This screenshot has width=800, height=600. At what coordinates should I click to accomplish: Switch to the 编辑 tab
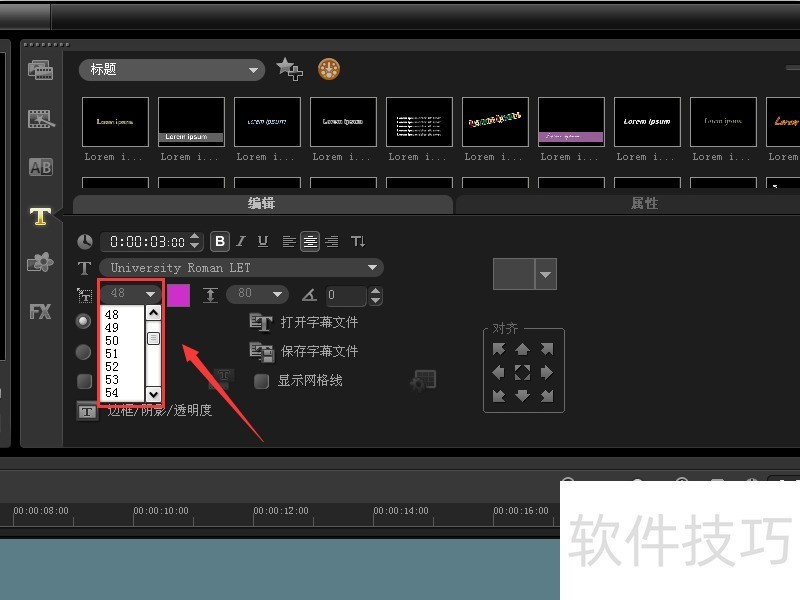(262, 204)
